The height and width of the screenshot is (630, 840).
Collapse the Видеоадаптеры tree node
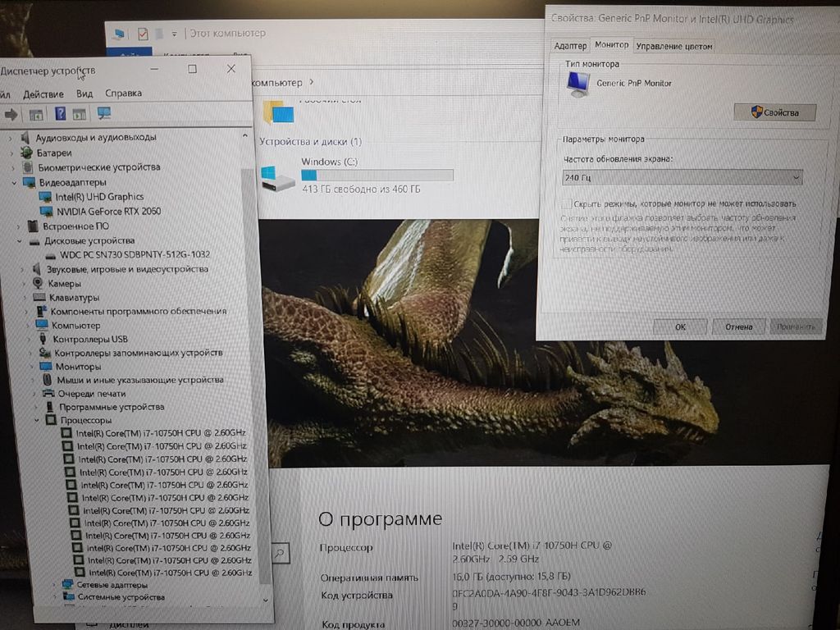[x=14, y=182]
